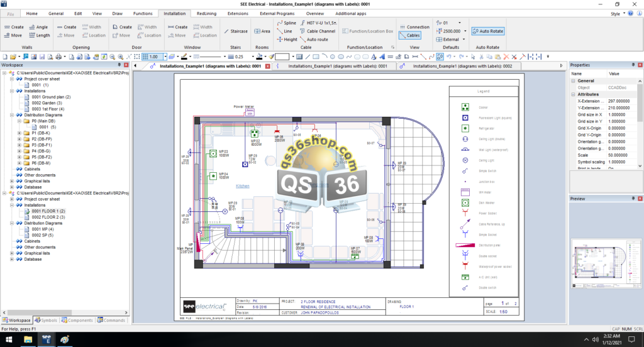This screenshot has height=347, width=644.
Task: Collapse the P0 (Main DB) tree node
Action: pos(19,121)
